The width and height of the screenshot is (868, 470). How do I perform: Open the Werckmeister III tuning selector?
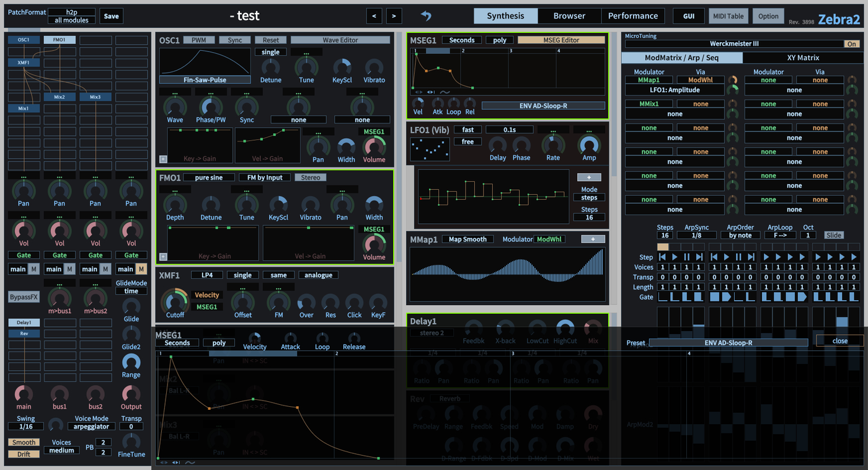pyautogui.click(x=734, y=44)
